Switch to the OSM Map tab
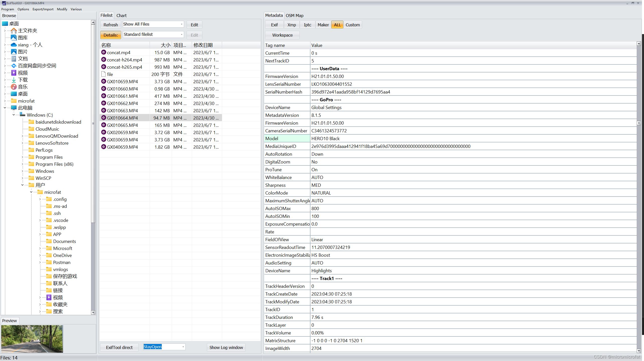The width and height of the screenshot is (644, 361). pos(294,16)
